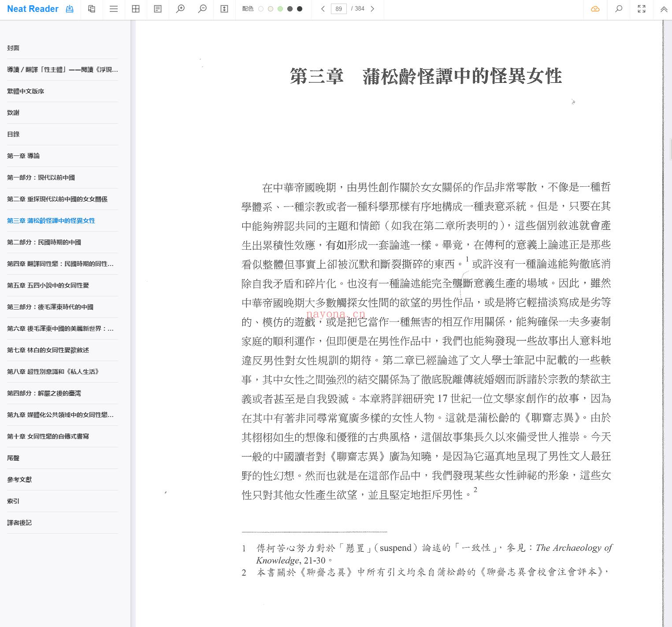Click the vertical scrollbar on right edge
Image resolution: width=672 pixels, height=627 pixels.
670,149
